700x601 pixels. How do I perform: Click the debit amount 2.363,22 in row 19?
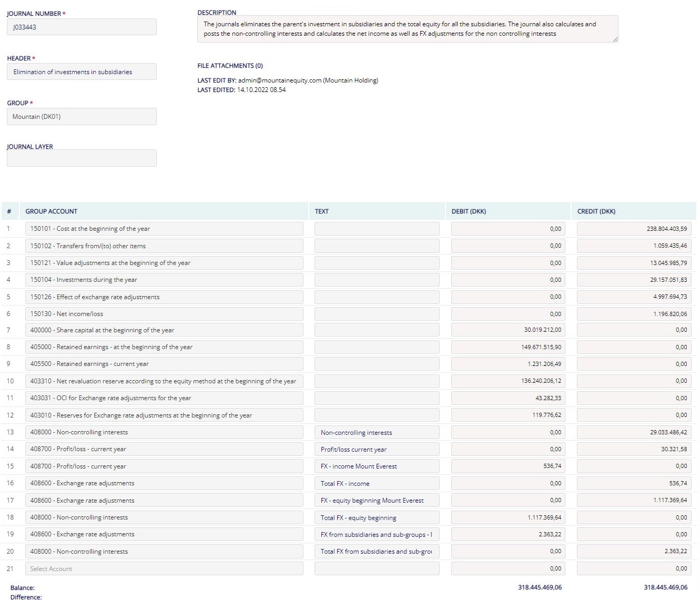pos(509,534)
